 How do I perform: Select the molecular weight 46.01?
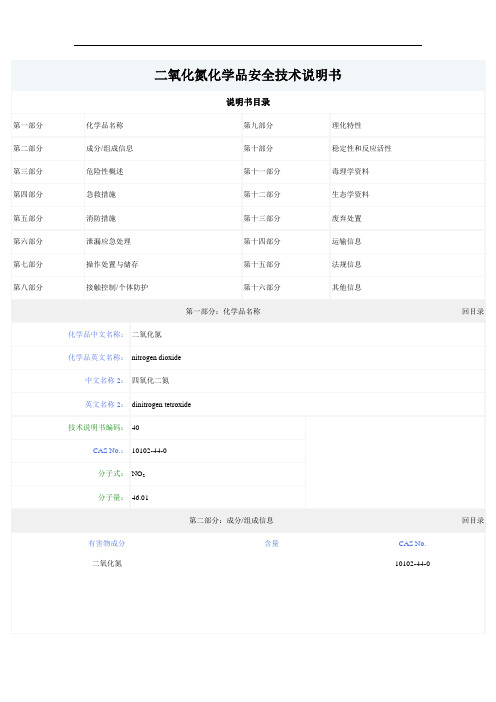[140, 497]
